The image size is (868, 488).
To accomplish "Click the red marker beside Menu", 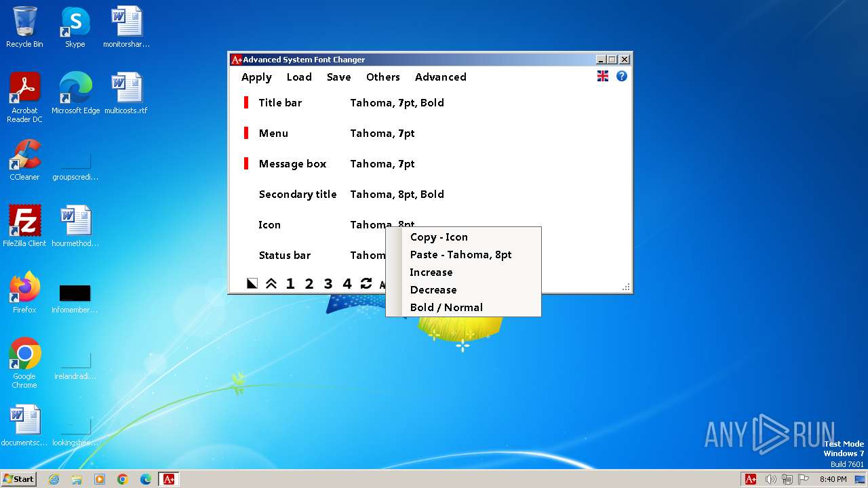I will [x=246, y=133].
